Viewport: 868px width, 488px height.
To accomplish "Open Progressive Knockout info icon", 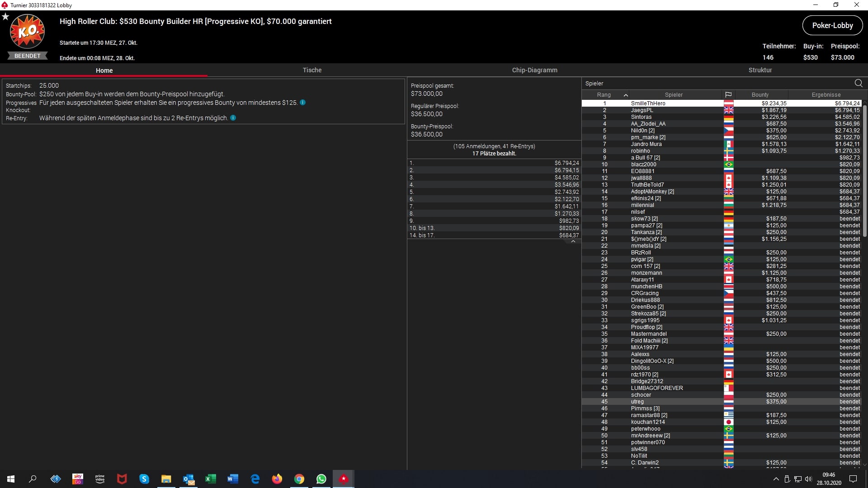I will (303, 103).
